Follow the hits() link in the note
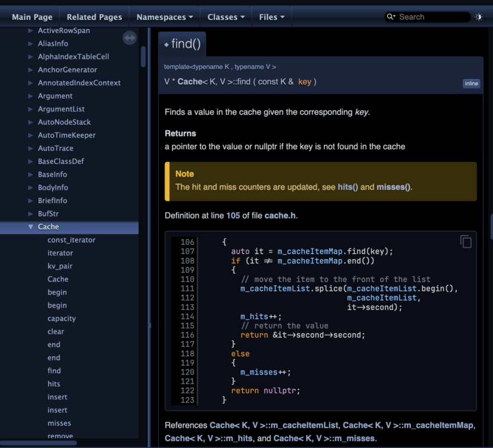This screenshot has height=448, width=493. [x=348, y=187]
